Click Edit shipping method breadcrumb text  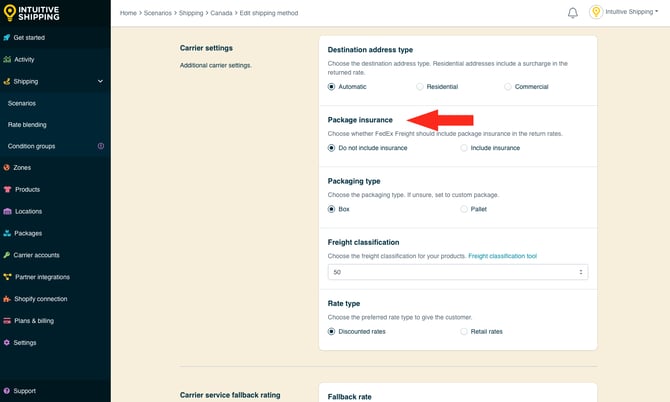click(269, 13)
